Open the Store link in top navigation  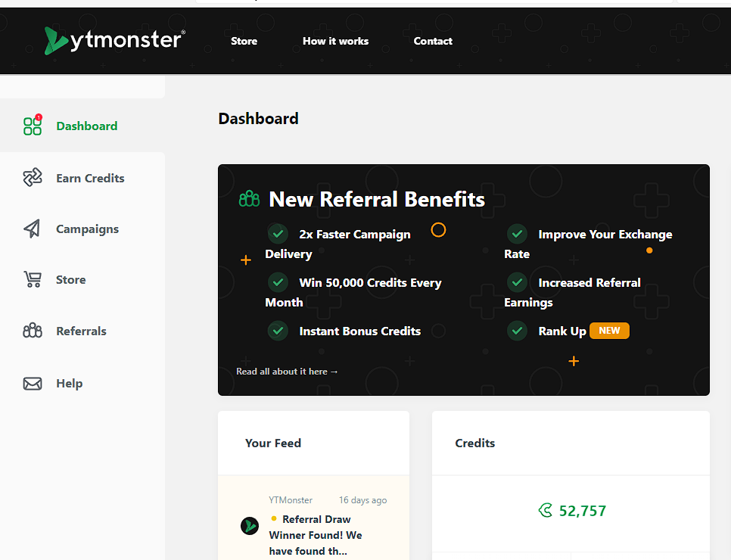[244, 41]
